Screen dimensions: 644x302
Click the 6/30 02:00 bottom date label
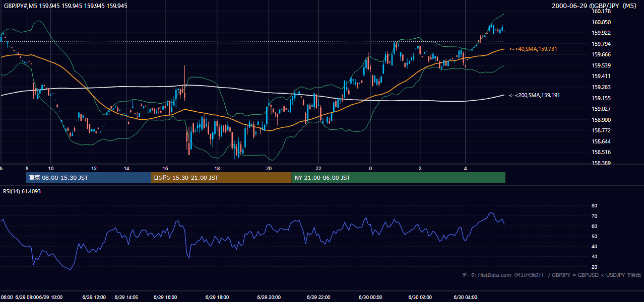(420, 297)
